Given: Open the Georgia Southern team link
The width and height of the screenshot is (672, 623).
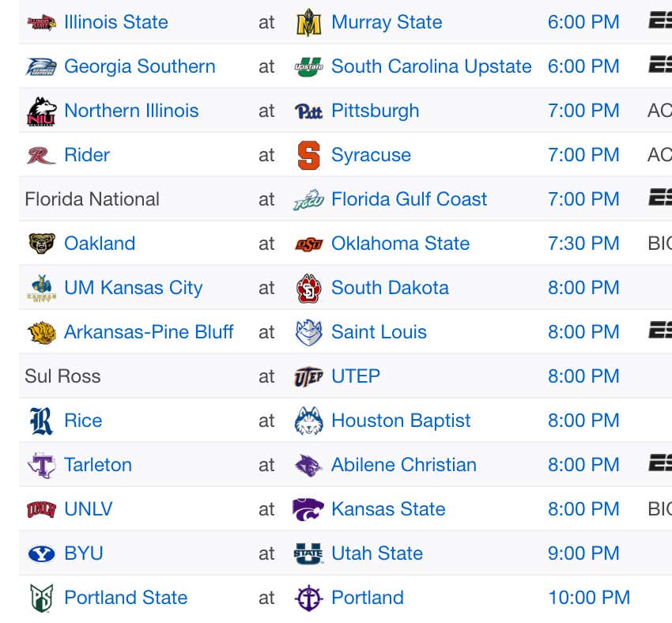Looking at the screenshot, I should [140, 66].
